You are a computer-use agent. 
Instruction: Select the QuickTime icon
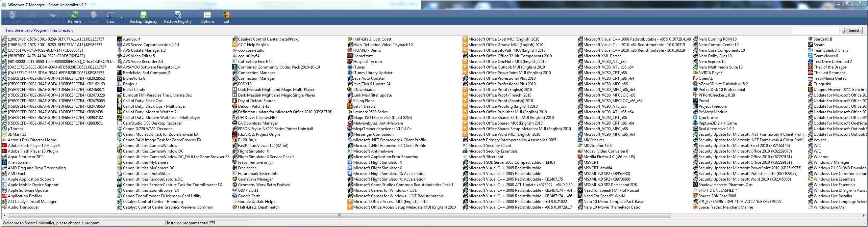tap(695, 118)
